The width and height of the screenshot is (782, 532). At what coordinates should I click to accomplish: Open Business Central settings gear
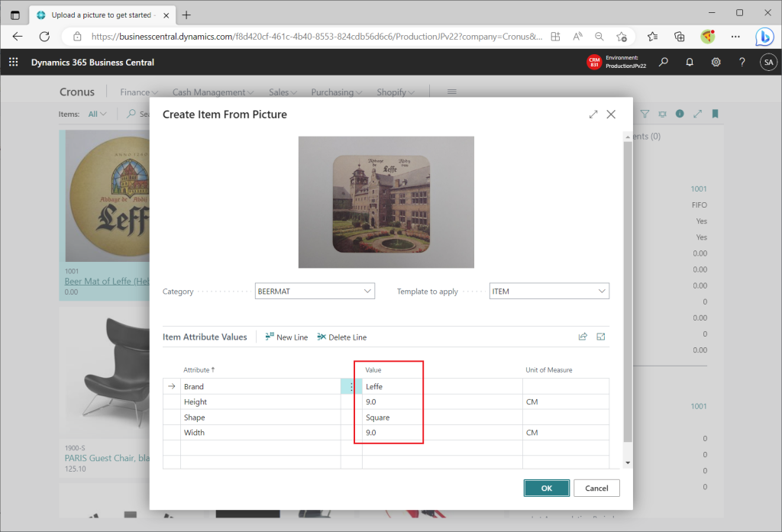716,62
